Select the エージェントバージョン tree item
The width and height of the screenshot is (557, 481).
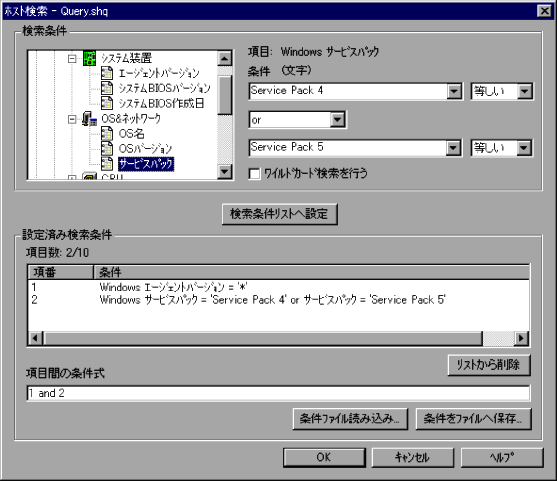(159, 73)
